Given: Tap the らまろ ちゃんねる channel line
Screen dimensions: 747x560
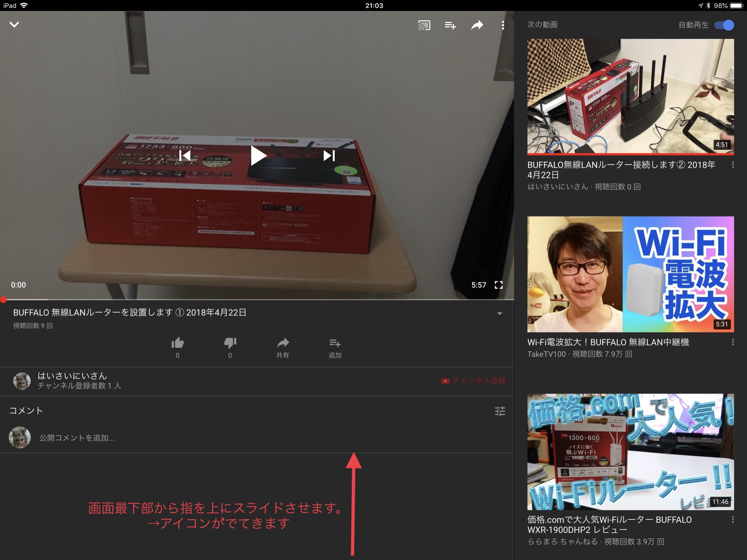Looking at the screenshot, I should coord(596,541).
